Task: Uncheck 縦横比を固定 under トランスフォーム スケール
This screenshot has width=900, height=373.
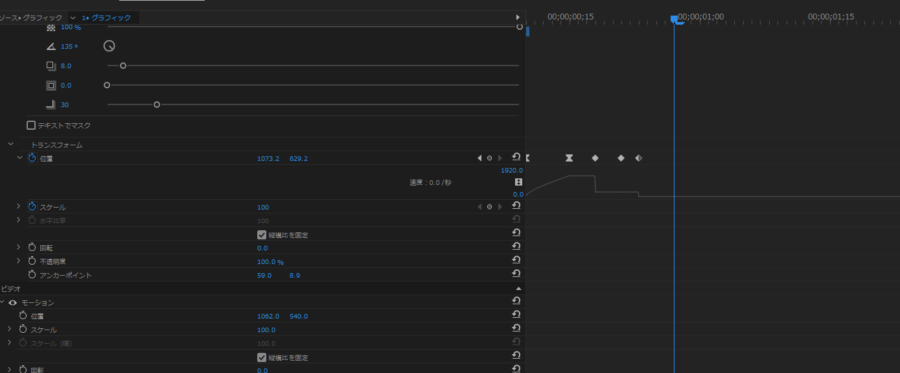Action: point(262,235)
